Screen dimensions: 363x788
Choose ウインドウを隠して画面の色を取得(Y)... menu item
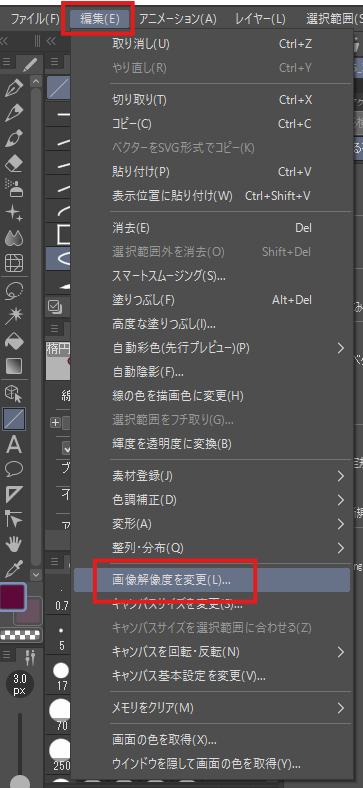pyautogui.click(x=212, y=764)
